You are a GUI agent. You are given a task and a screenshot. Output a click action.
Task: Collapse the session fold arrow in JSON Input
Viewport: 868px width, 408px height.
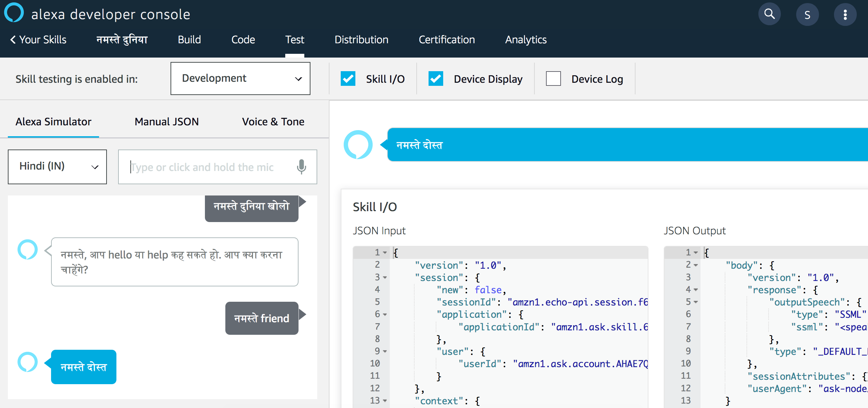click(x=384, y=277)
